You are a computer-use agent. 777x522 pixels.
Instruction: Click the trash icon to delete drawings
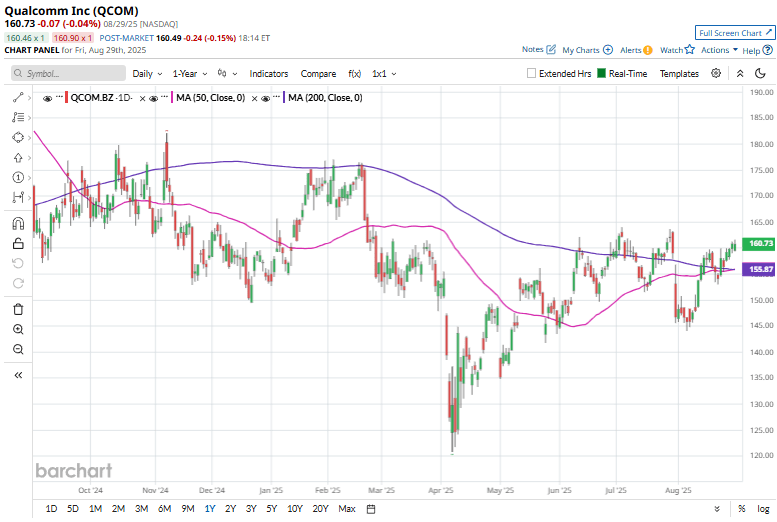pyautogui.click(x=18, y=309)
